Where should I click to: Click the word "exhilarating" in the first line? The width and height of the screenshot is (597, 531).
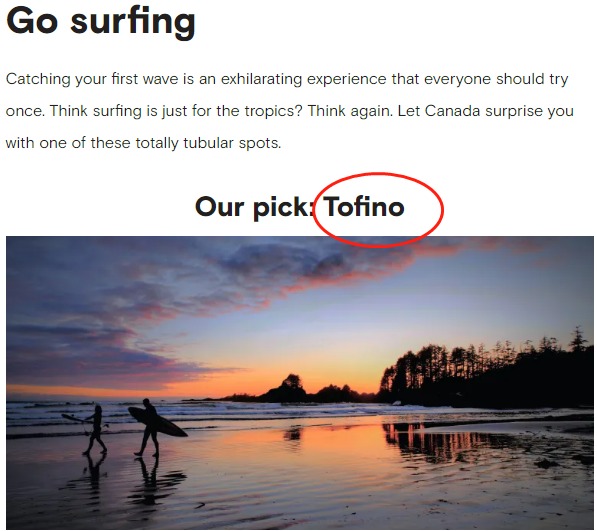[x=262, y=79]
